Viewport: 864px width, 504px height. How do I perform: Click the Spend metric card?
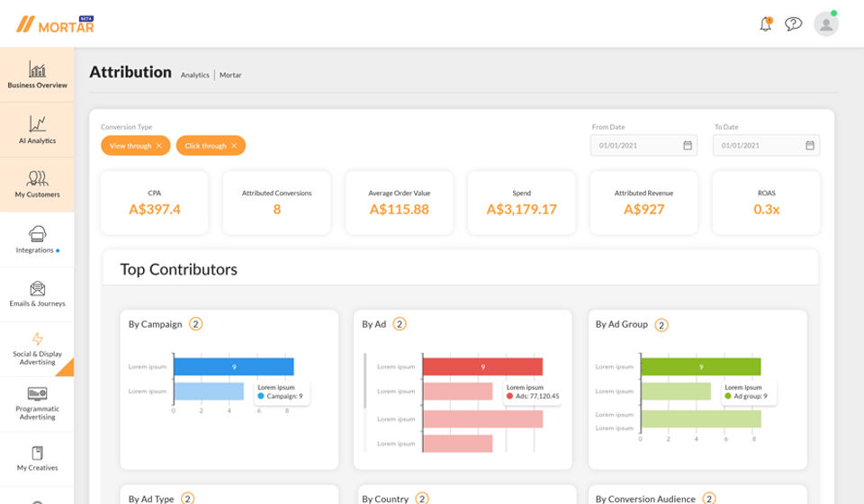point(521,202)
